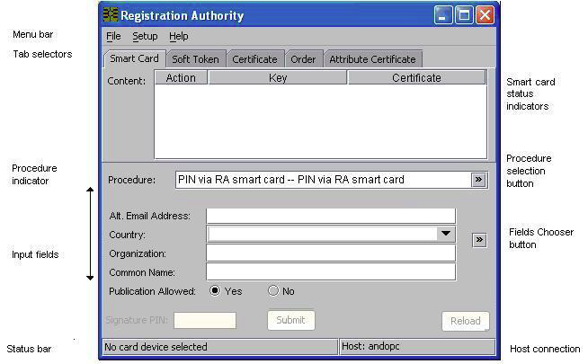The image size is (588, 364).
Task: Switch to the Attribute Certificate tab
Action: tap(372, 59)
